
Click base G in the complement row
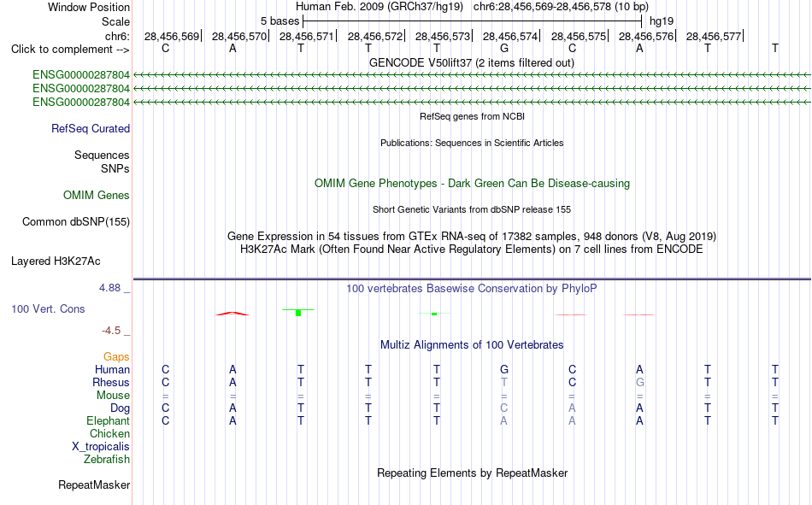tap(504, 48)
